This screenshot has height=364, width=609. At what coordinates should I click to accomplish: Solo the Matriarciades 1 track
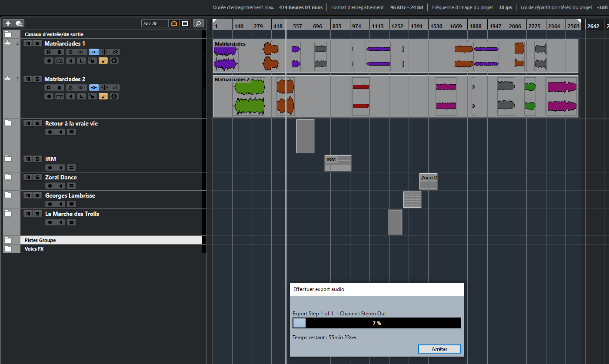[x=37, y=43]
